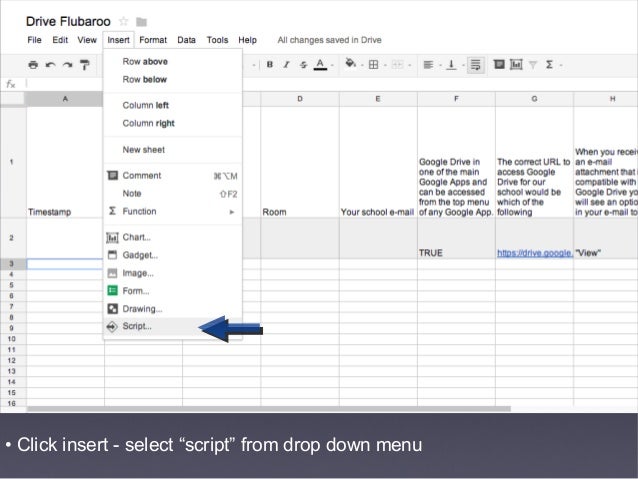Open the Tools menu
Viewport: 638px width, 479px height.
point(217,40)
